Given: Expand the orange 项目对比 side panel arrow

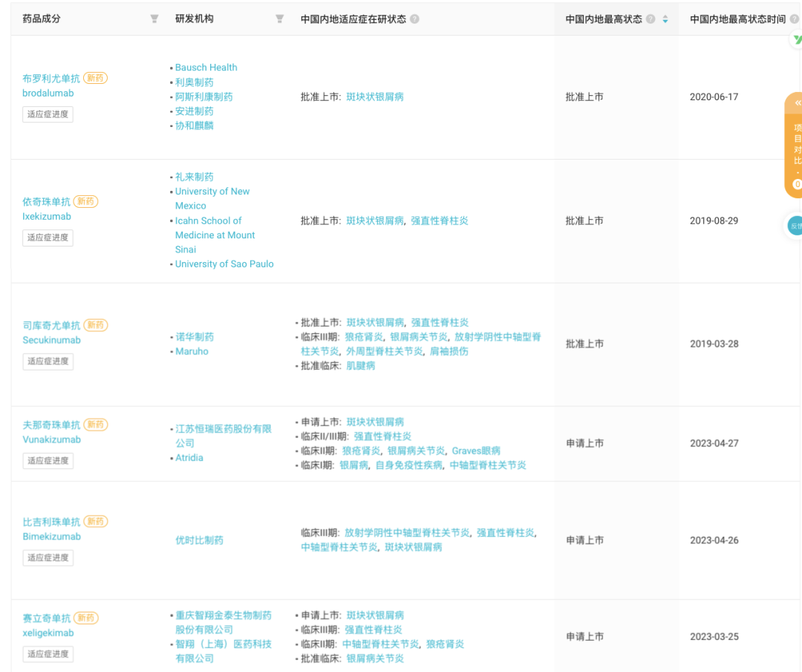Looking at the screenshot, I should tap(798, 103).
